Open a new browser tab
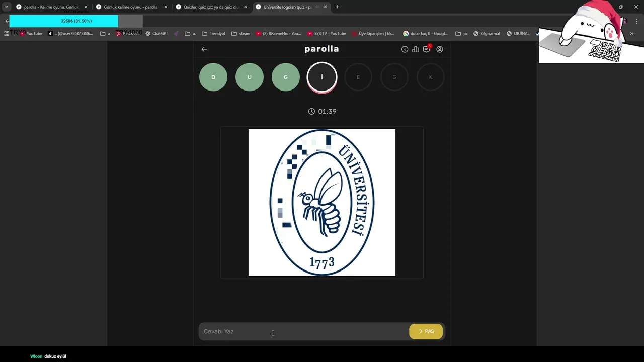The width and height of the screenshot is (644, 362). tap(337, 7)
